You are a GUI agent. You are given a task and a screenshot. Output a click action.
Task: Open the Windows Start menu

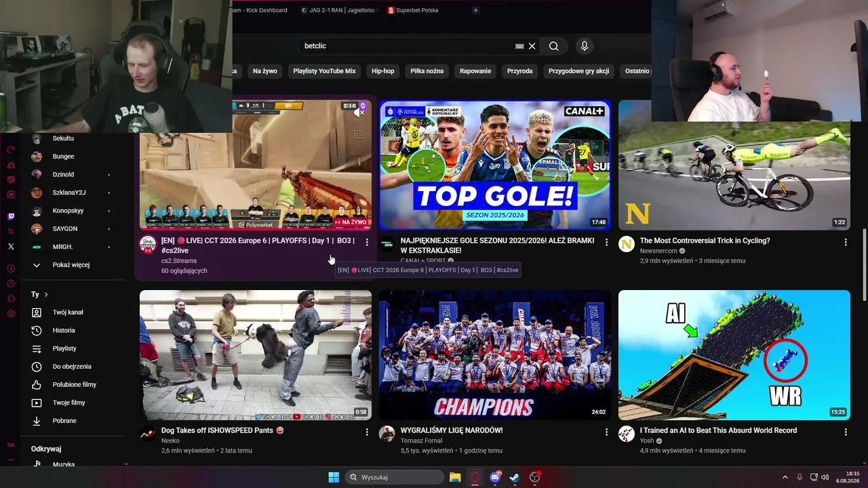click(x=334, y=477)
